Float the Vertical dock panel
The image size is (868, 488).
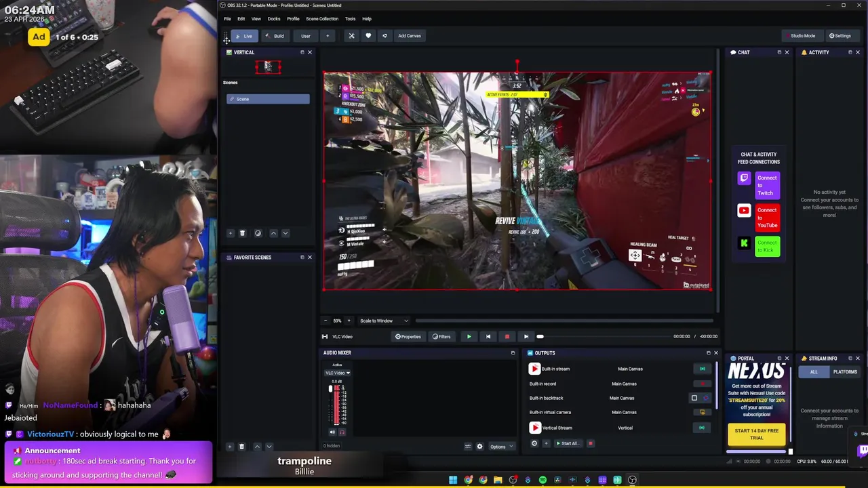coord(302,52)
